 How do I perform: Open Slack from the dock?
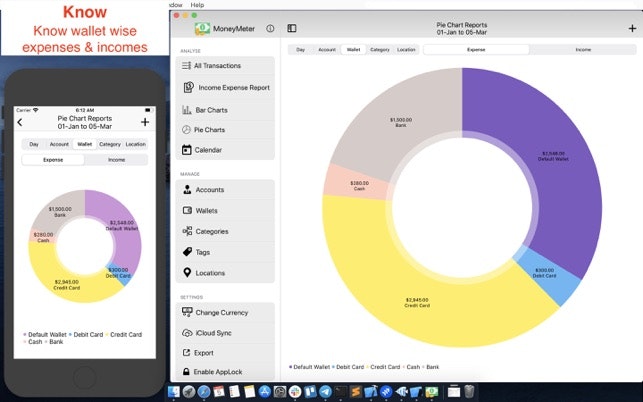[295, 392]
